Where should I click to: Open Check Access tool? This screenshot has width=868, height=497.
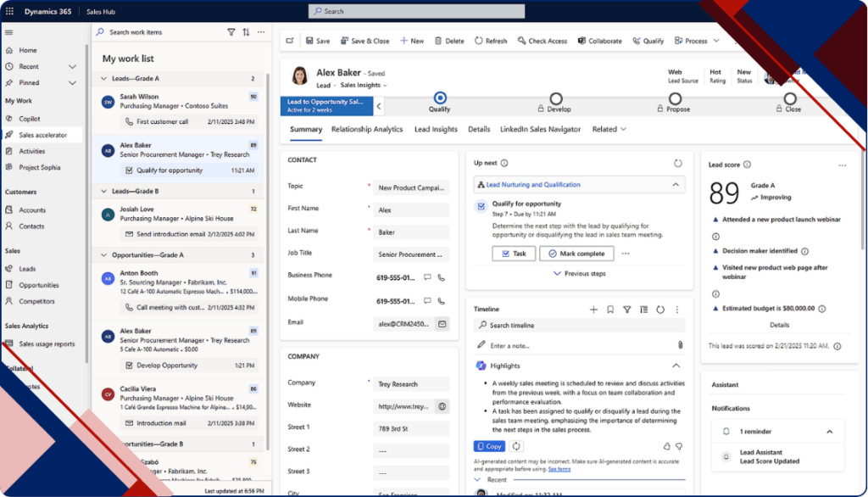(542, 40)
